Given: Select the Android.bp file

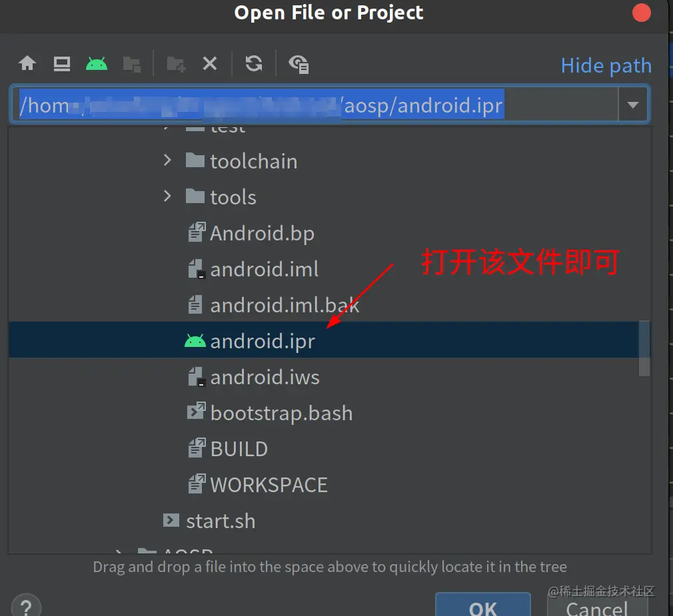Looking at the screenshot, I should [x=262, y=233].
